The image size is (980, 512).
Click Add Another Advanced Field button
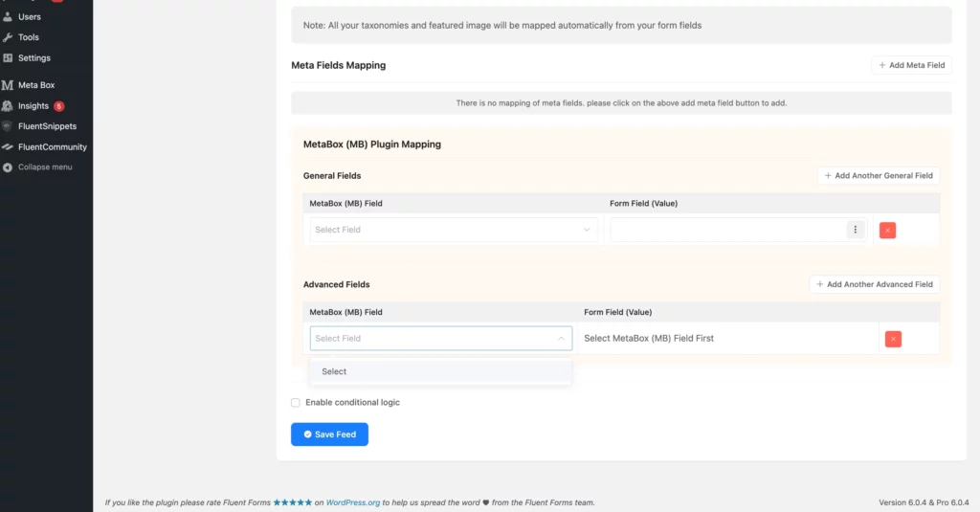coord(875,284)
